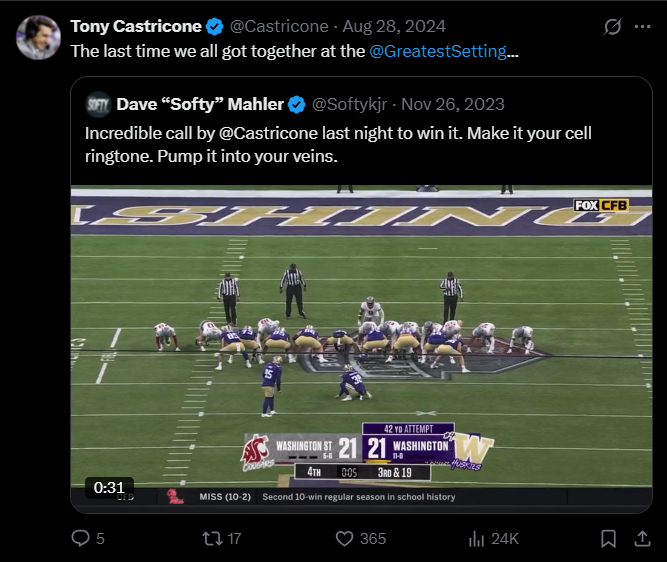Bookmark this post
667x562 pixels.
coord(607,538)
